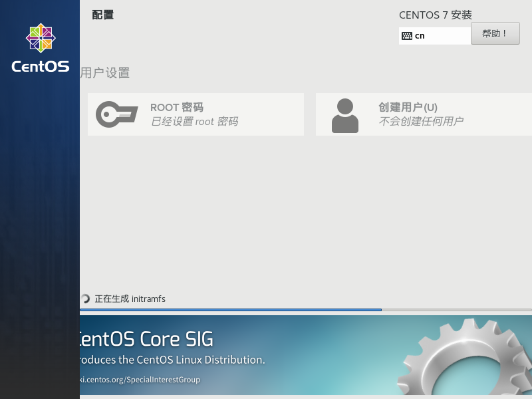Open the 创建用户(U) option label
Screen dimensions: 532x399
coord(408,107)
